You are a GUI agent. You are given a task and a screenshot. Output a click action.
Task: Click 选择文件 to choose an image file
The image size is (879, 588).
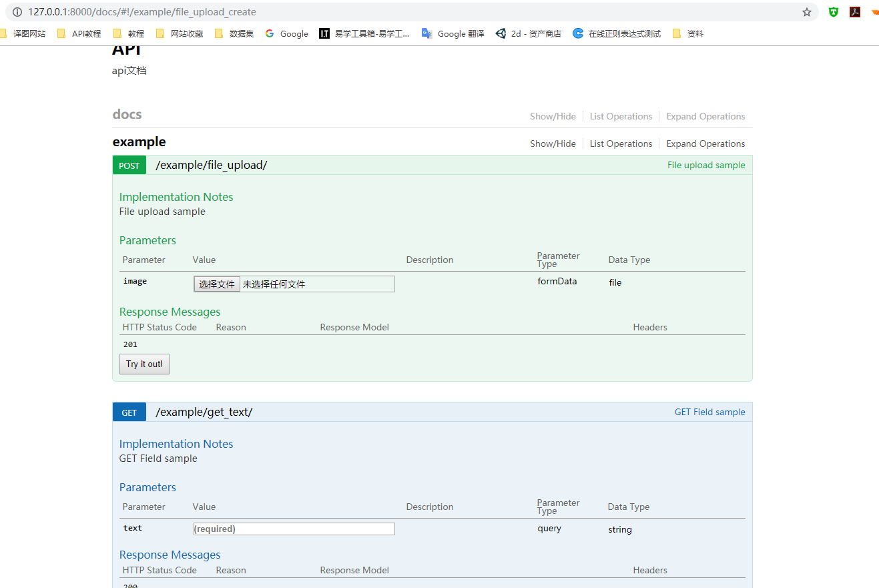coord(217,284)
